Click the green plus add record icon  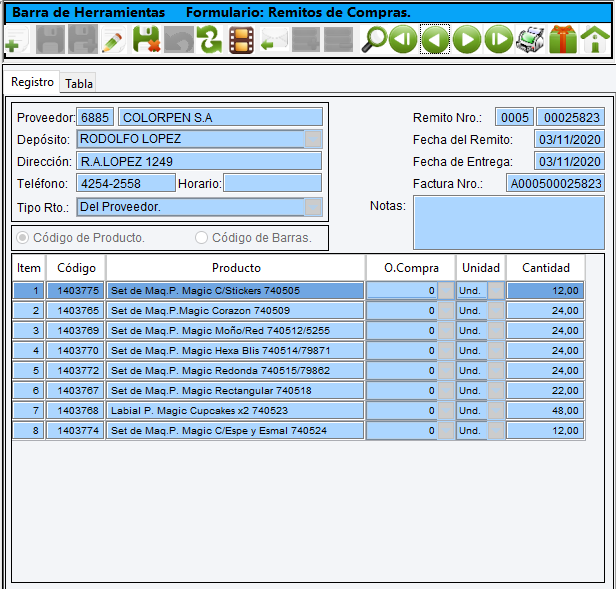coord(16,42)
